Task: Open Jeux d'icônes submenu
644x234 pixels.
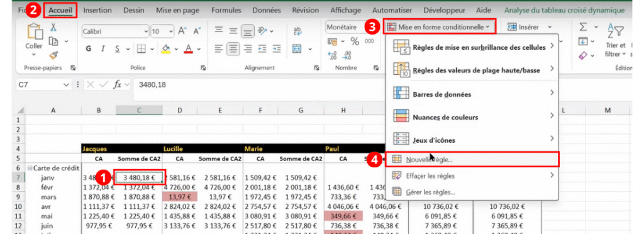Action: [x=472, y=140]
